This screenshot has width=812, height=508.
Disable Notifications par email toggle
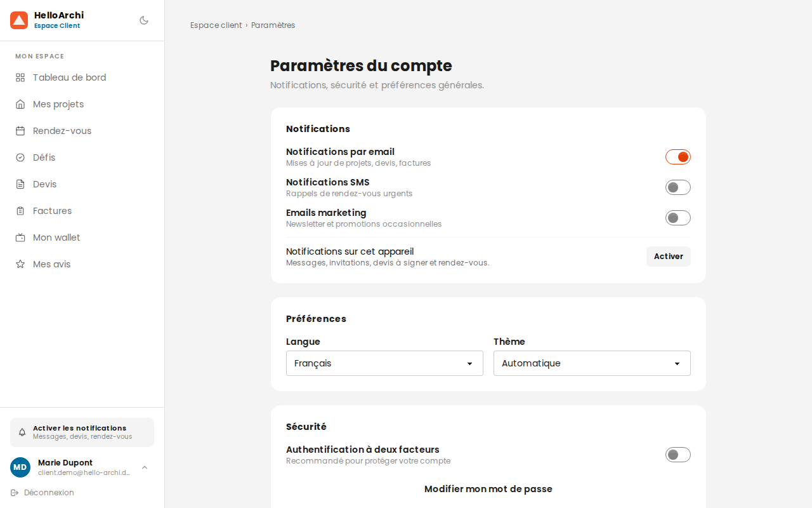click(x=678, y=157)
